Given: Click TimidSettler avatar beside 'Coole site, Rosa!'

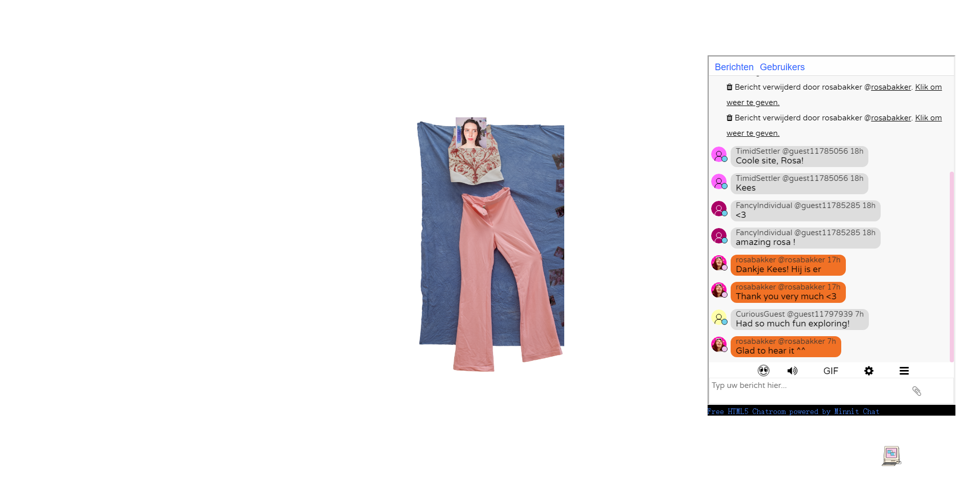Looking at the screenshot, I should click(719, 154).
